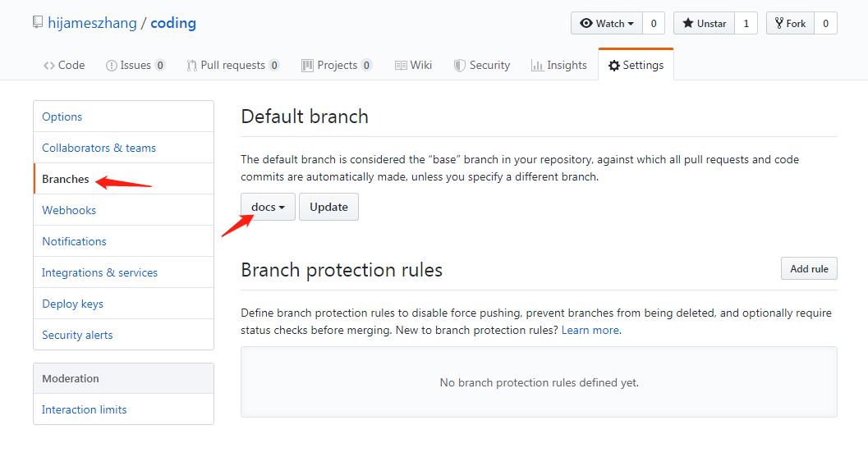Click the Settings tab

click(636, 66)
